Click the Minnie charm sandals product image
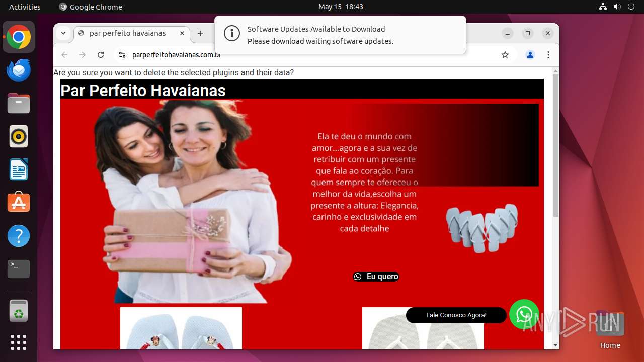 (x=181, y=328)
